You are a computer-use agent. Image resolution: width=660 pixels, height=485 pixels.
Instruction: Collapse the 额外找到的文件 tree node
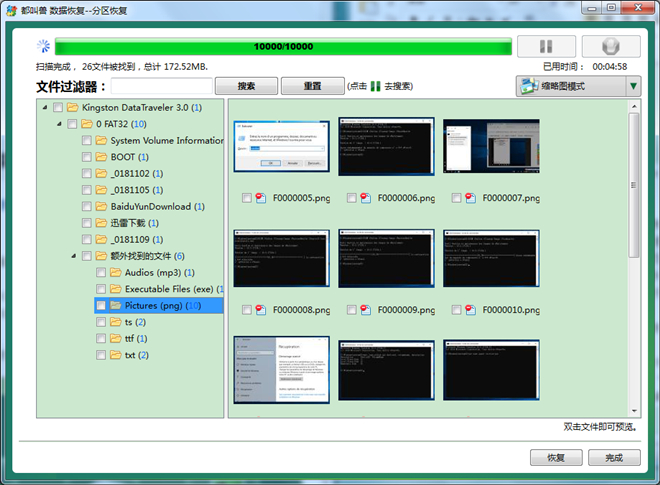[x=74, y=257]
